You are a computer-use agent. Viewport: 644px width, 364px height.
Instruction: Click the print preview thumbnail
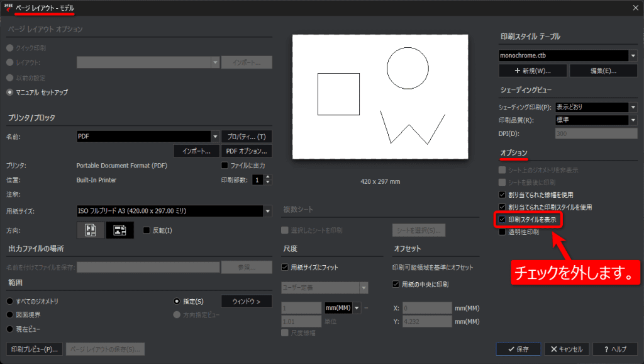pos(380,96)
